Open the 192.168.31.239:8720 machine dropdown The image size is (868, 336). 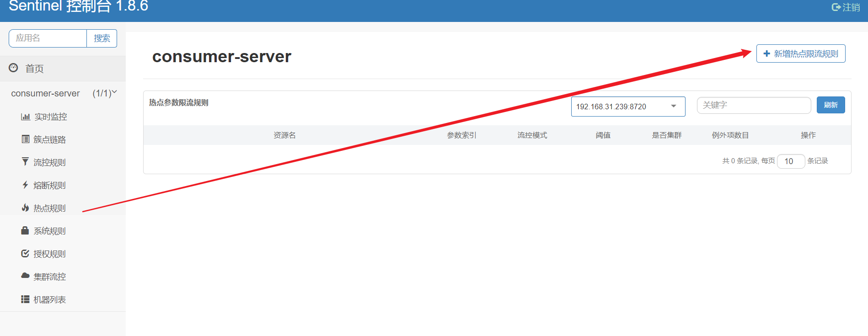(x=628, y=107)
